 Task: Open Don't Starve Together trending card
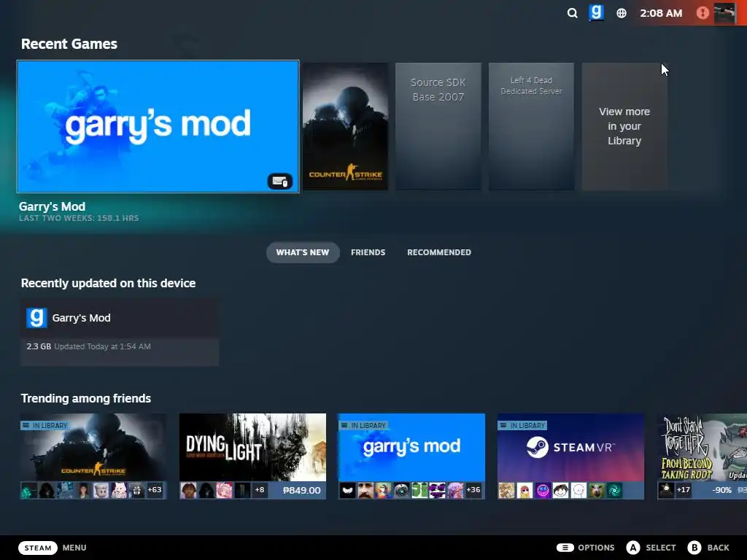coord(703,456)
